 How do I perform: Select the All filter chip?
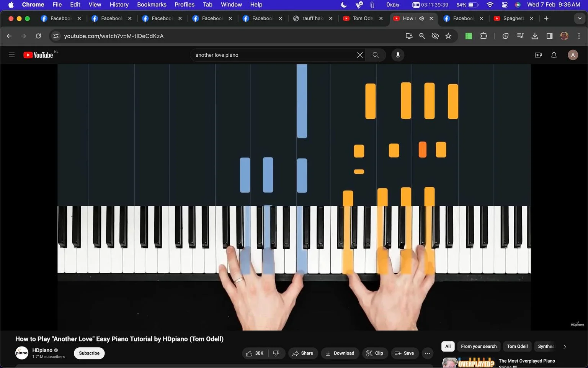pyautogui.click(x=448, y=347)
